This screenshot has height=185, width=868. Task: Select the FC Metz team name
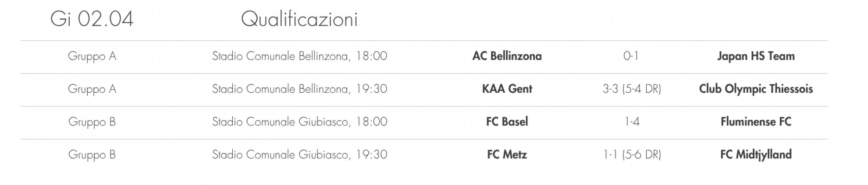click(x=507, y=154)
